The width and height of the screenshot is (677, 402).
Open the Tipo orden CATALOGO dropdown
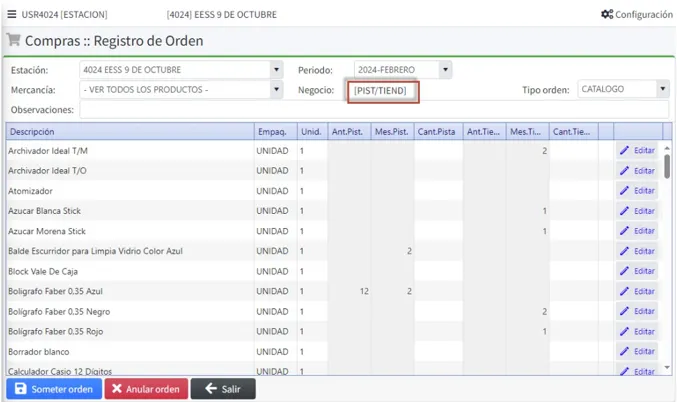tap(662, 89)
